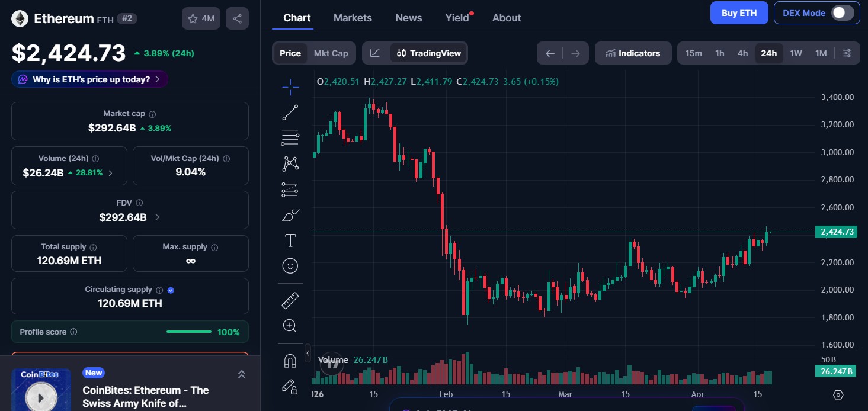Toggle the DEX Mode switch
This screenshot has height=411, width=868.
pyautogui.click(x=846, y=12)
